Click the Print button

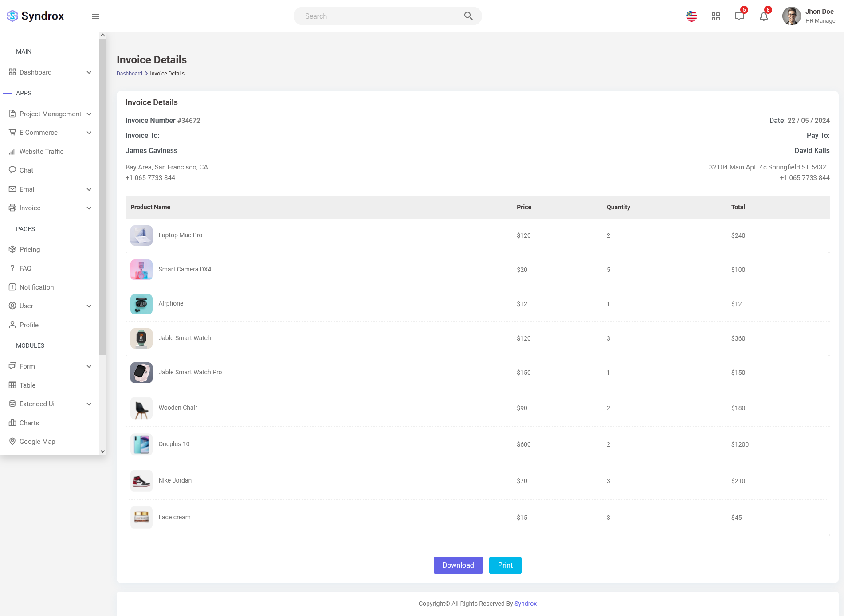point(505,565)
